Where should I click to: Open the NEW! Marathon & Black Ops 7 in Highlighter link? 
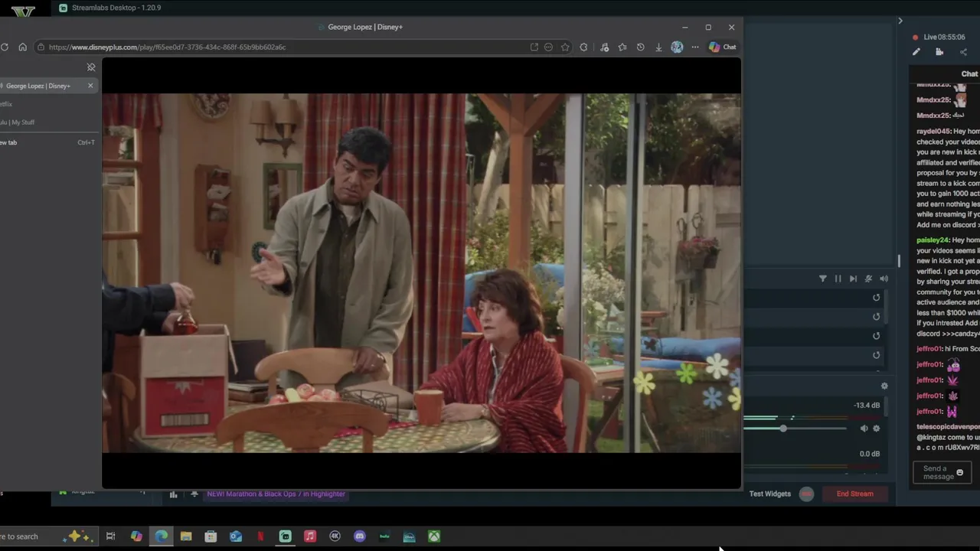pyautogui.click(x=276, y=494)
